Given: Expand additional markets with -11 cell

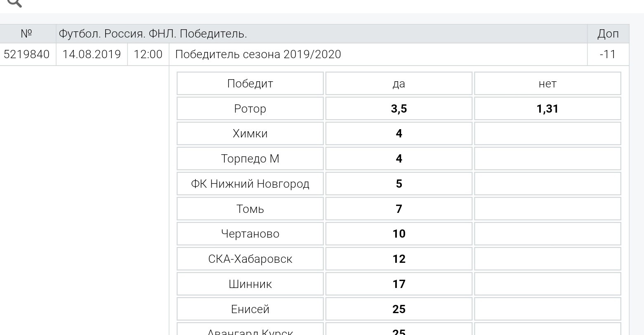Looking at the screenshot, I should (x=608, y=54).
